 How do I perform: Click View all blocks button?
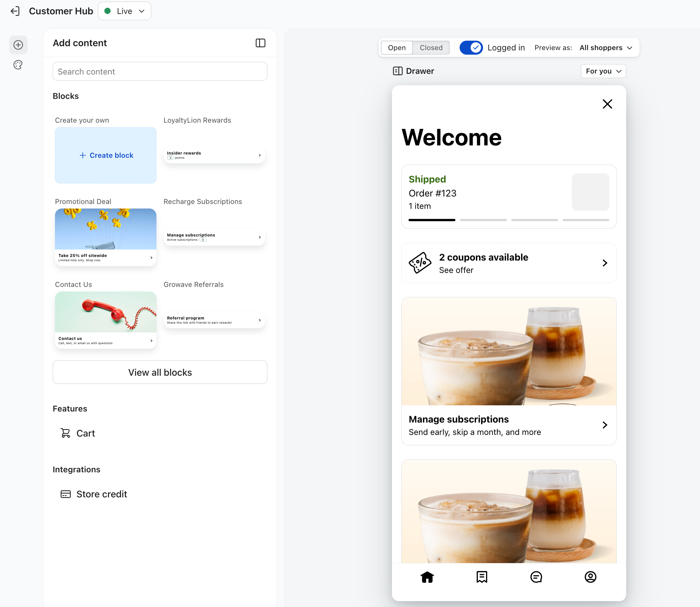tap(160, 372)
